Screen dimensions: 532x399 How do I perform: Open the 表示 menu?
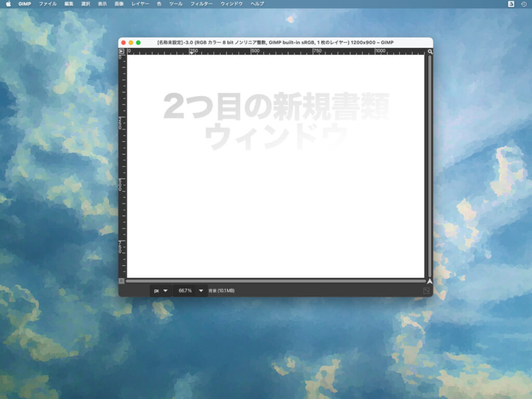[102, 4]
